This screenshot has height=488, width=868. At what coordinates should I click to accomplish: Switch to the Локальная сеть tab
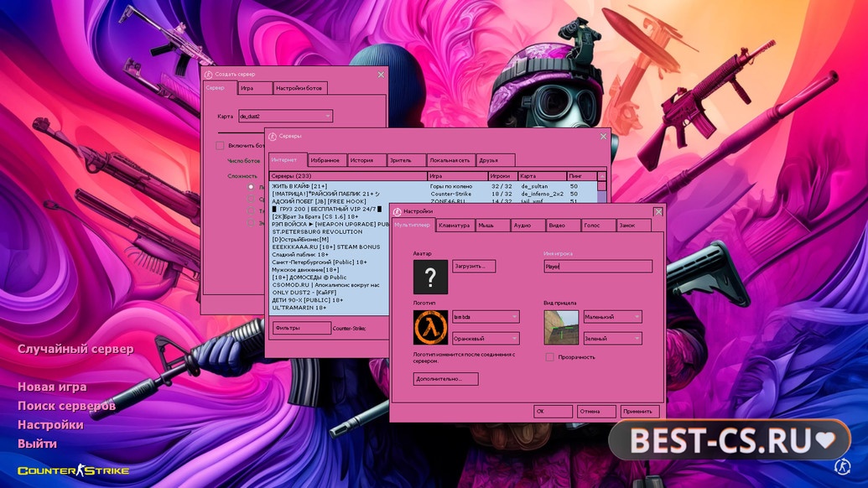click(451, 160)
